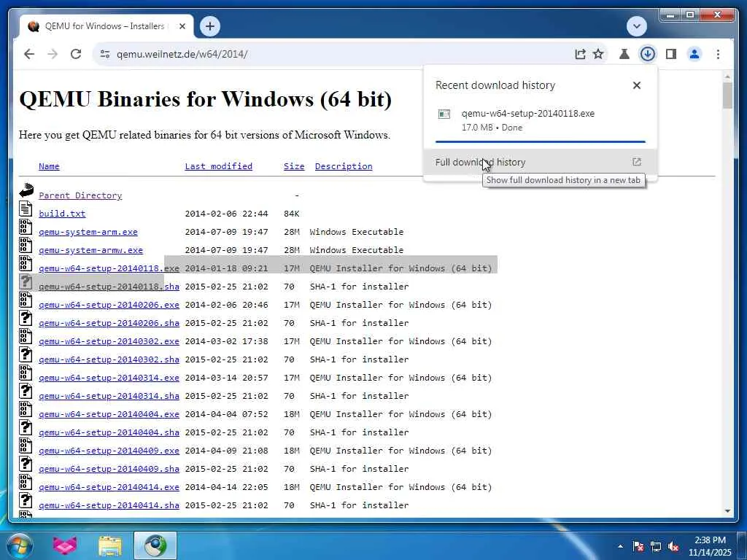
Task: Click the taskbar clock showing 2:38 PM
Action: tap(709, 546)
